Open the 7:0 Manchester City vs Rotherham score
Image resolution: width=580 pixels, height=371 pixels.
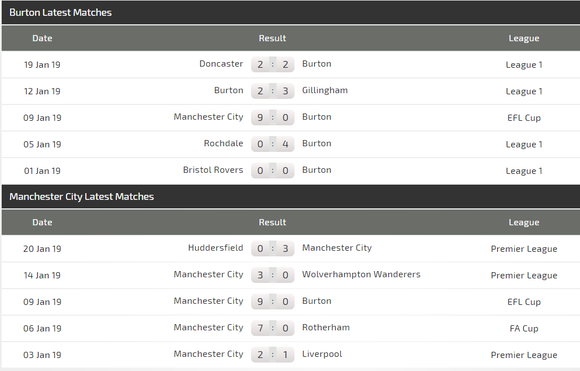coord(273,328)
